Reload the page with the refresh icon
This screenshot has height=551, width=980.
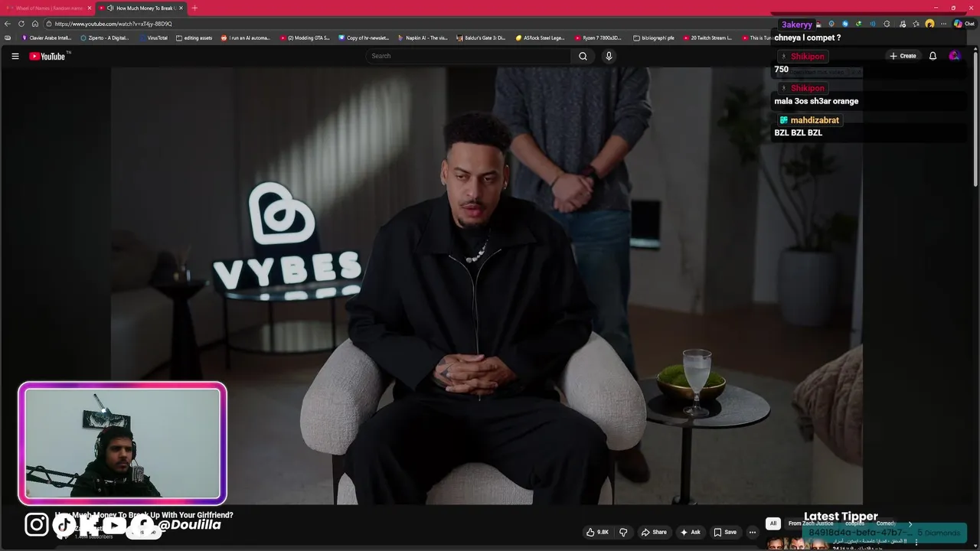(x=21, y=24)
